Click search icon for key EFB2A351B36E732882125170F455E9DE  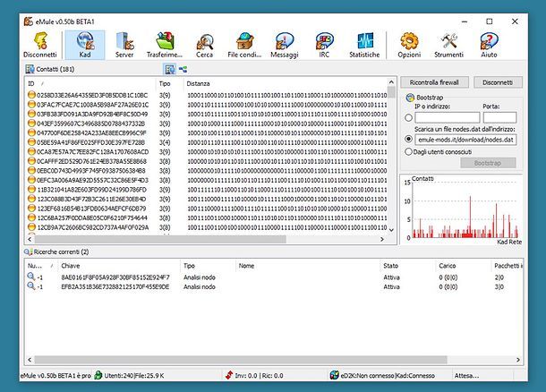pos(31,285)
